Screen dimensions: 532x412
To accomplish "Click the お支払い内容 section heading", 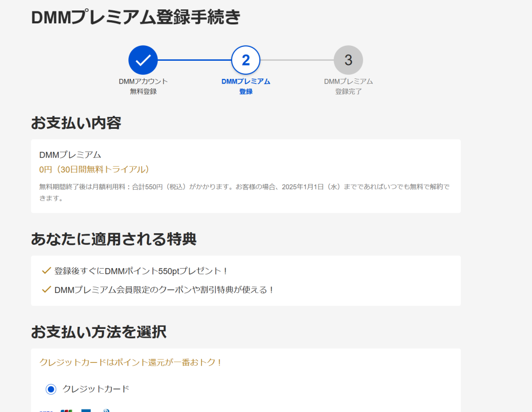I will (x=76, y=123).
